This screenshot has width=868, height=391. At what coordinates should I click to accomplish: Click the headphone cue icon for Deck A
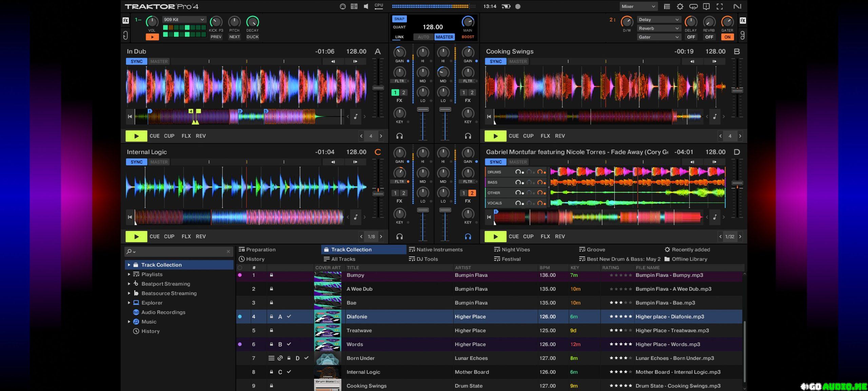click(x=399, y=136)
